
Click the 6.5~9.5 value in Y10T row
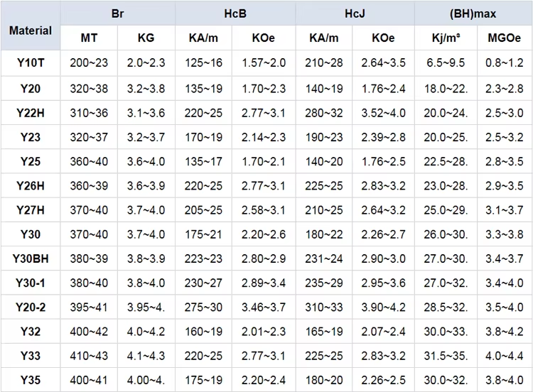coord(446,62)
